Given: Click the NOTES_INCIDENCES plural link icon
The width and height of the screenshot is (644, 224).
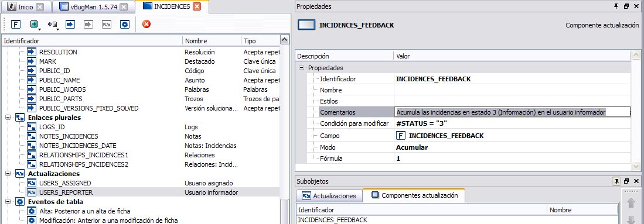Looking at the screenshot, I should [32, 136].
